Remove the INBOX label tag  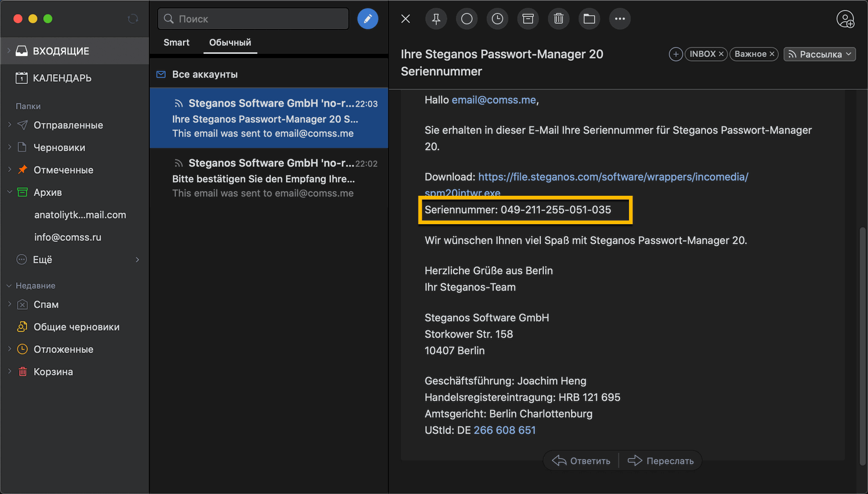click(x=721, y=54)
